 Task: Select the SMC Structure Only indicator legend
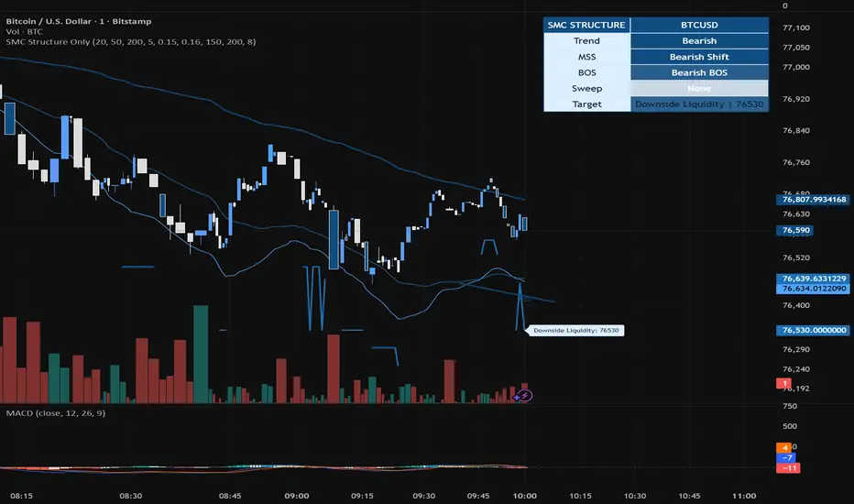pyautogui.click(x=131, y=41)
